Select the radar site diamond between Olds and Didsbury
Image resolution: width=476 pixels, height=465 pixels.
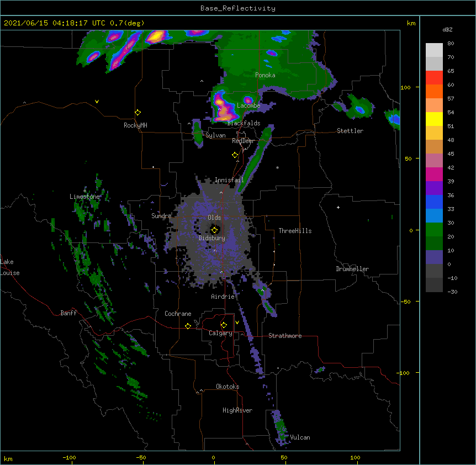[215, 230]
